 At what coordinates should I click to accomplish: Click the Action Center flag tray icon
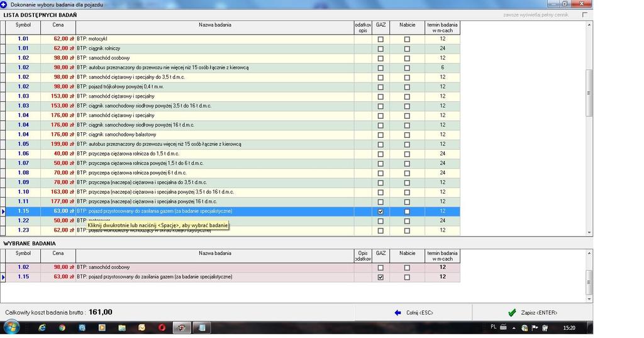click(535, 328)
